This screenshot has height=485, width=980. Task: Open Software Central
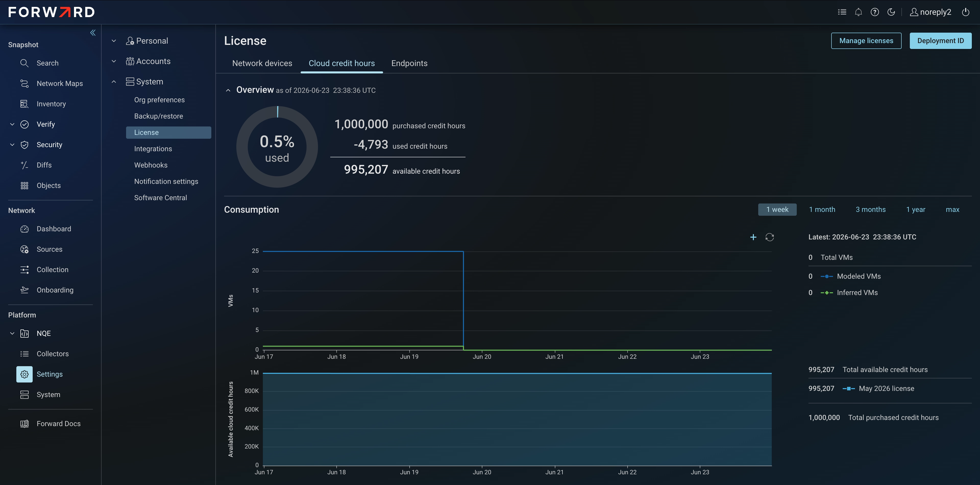(x=161, y=198)
